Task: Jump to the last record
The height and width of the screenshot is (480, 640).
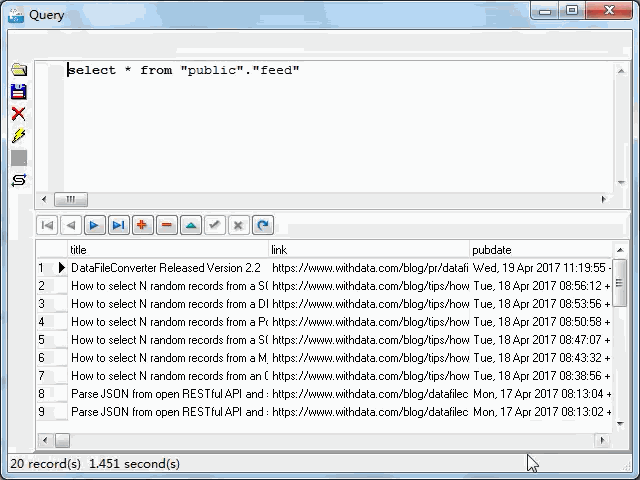Action: pyautogui.click(x=119, y=225)
